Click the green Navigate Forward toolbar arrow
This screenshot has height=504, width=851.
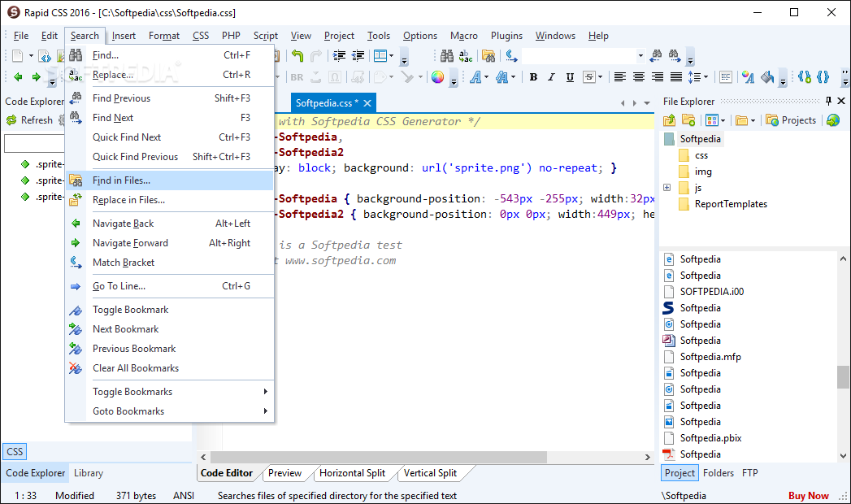click(36, 77)
